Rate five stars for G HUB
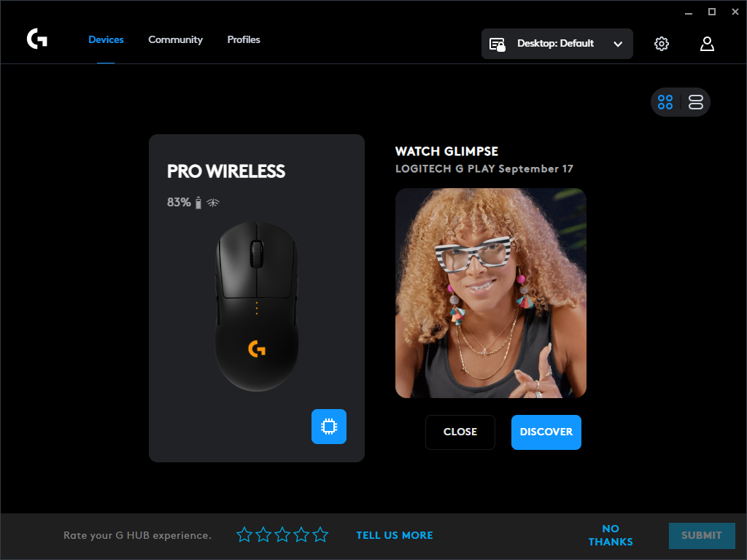Screen dimensions: 747x560 (321, 534)
